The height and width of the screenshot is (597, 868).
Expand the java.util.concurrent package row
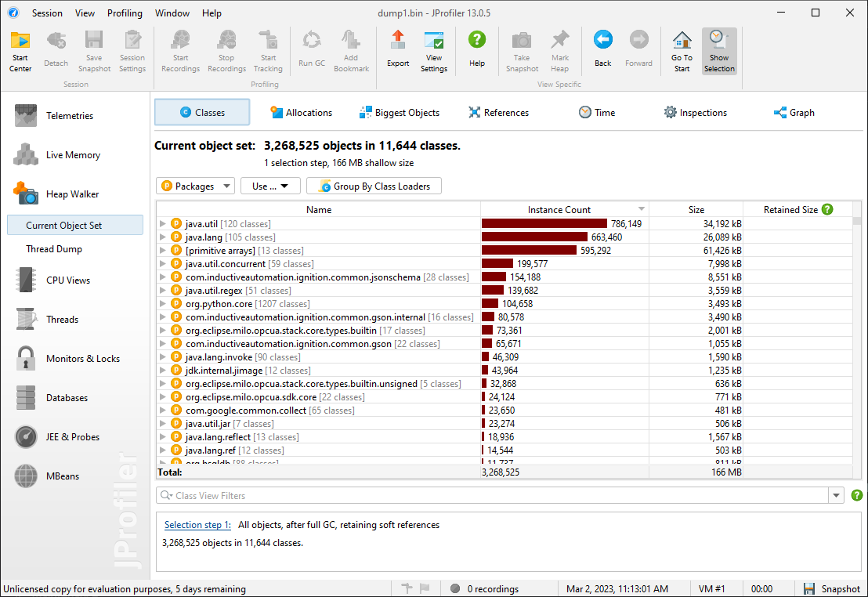click(x=163, y=263)
